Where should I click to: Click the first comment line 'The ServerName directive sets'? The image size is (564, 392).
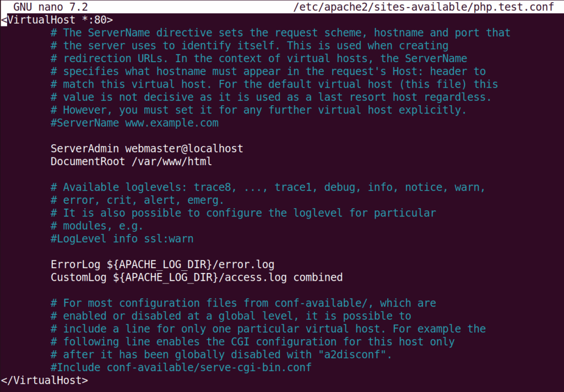[x=280, y=32]
